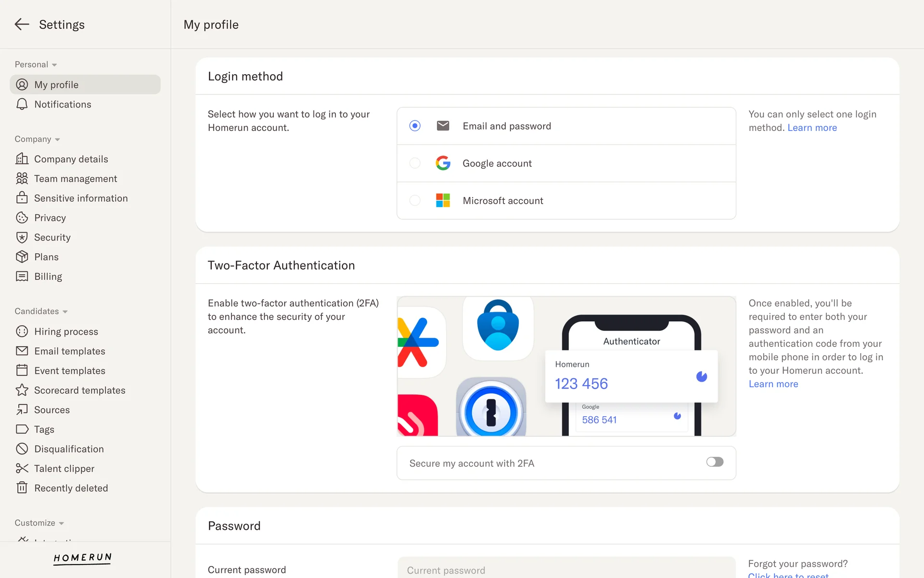Toggle Secure my account with 2FA switch
This screenshot has width=924, height=578.
pyautogui.click(x=715, y=462)
